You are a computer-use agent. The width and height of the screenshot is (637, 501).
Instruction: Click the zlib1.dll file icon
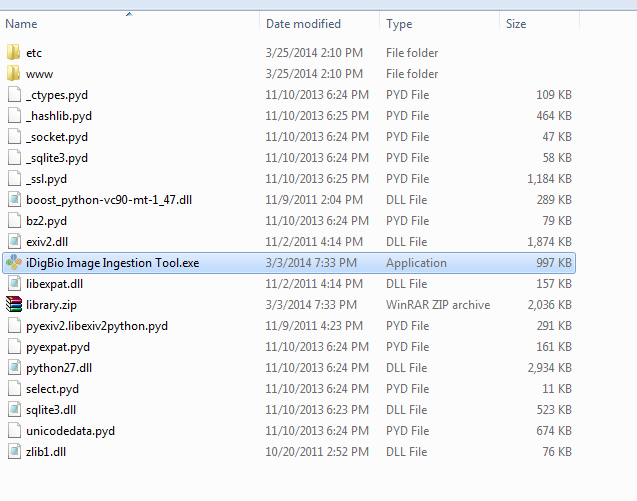coord(13,452)
